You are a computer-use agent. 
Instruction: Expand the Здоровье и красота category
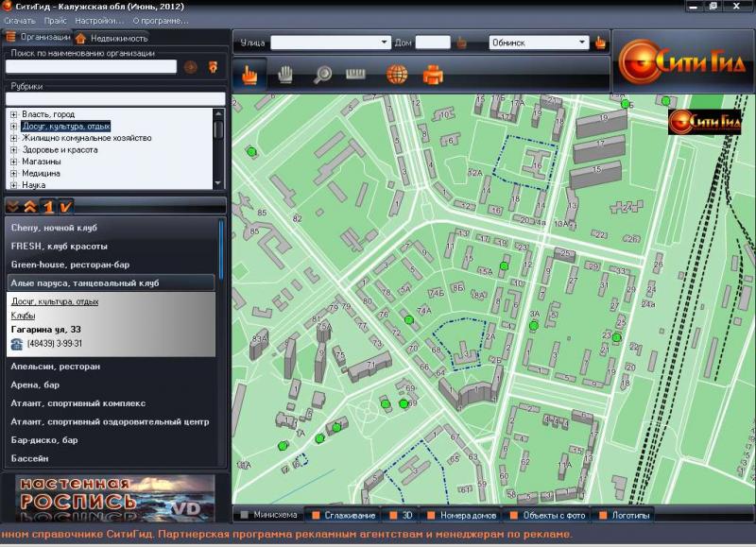point(13,150)
